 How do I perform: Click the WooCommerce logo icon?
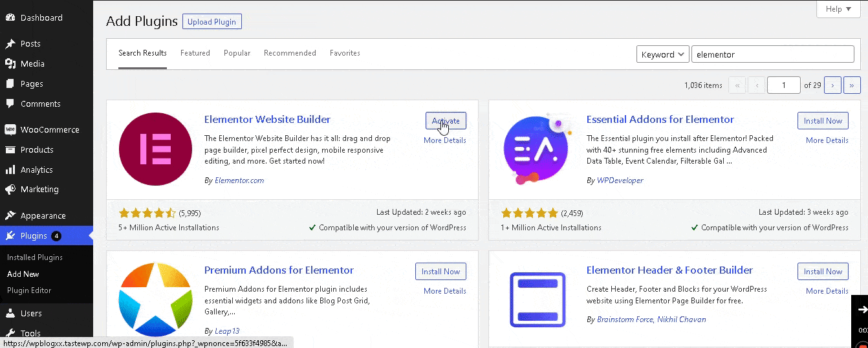coord(10,129)
